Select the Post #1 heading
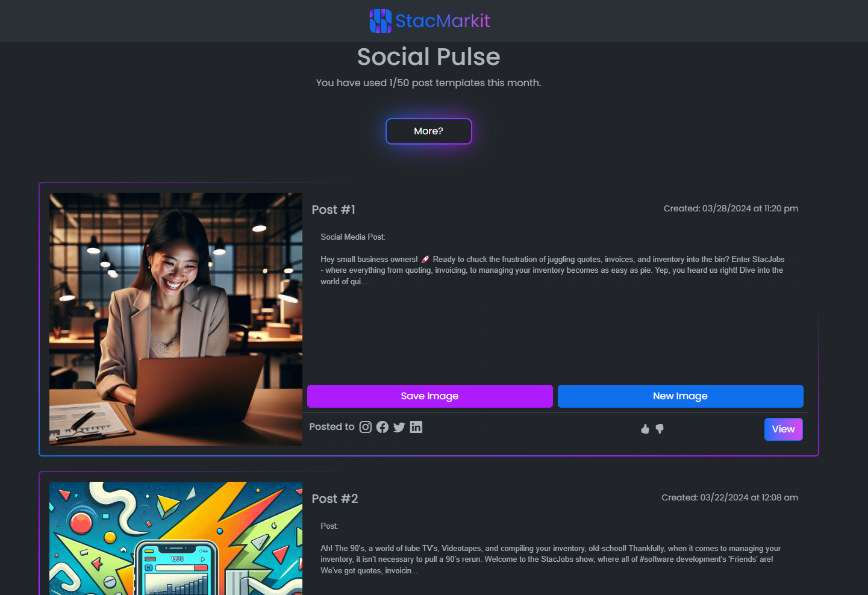Screen dimensions: 868x595 (x=334, y=210)
